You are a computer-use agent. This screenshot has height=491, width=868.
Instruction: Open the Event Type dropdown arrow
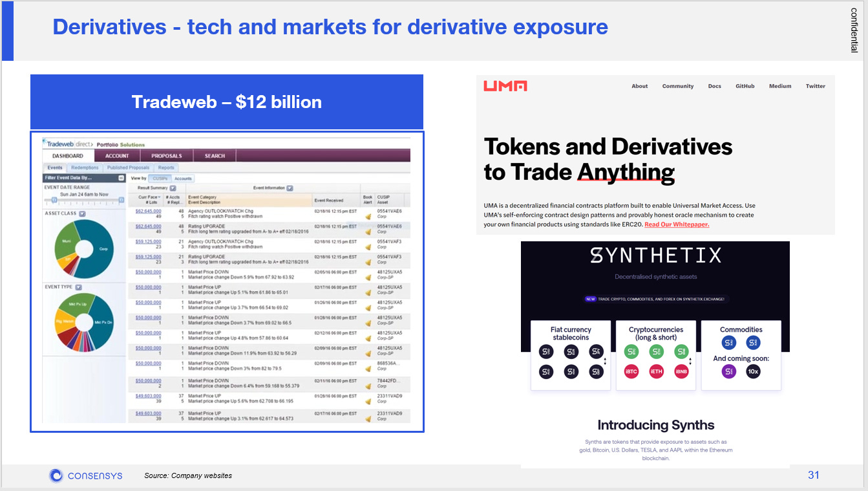point(78,287)
